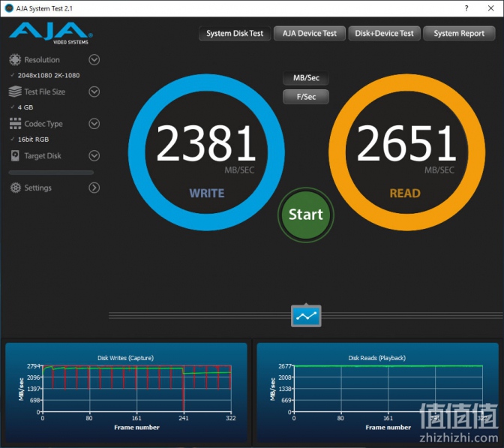
Task: Click the Test File Size stack icon
Action: [15, 92]
